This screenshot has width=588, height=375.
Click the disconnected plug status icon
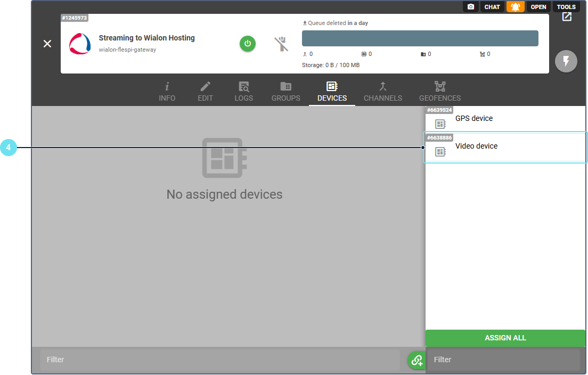pos(281,44)
